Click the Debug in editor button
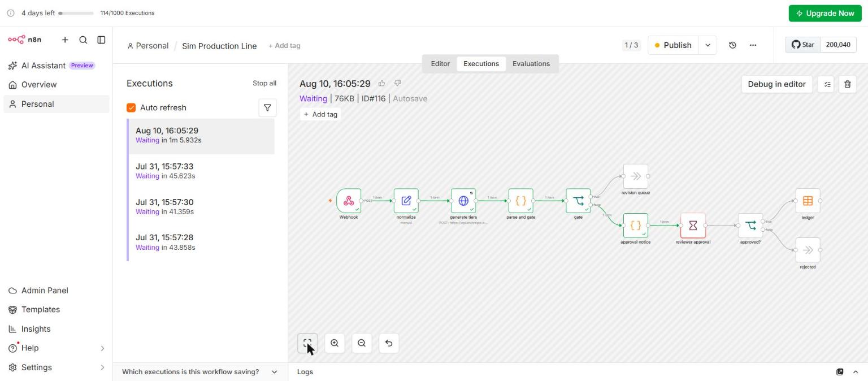 pos(776,84)
